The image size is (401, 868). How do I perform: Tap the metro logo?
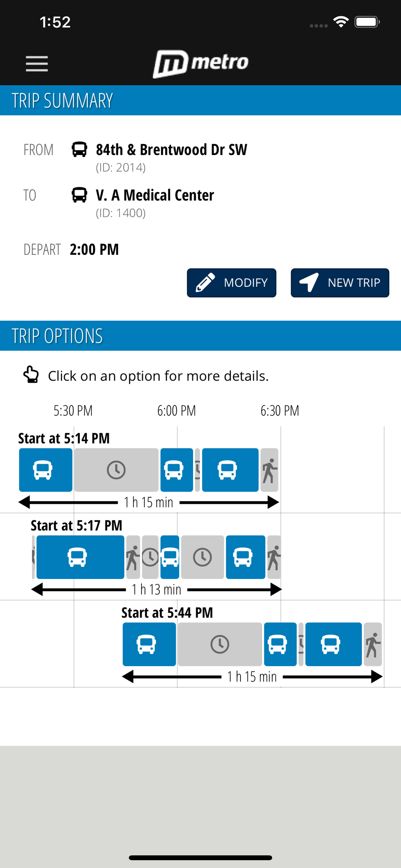coord(200,63)
